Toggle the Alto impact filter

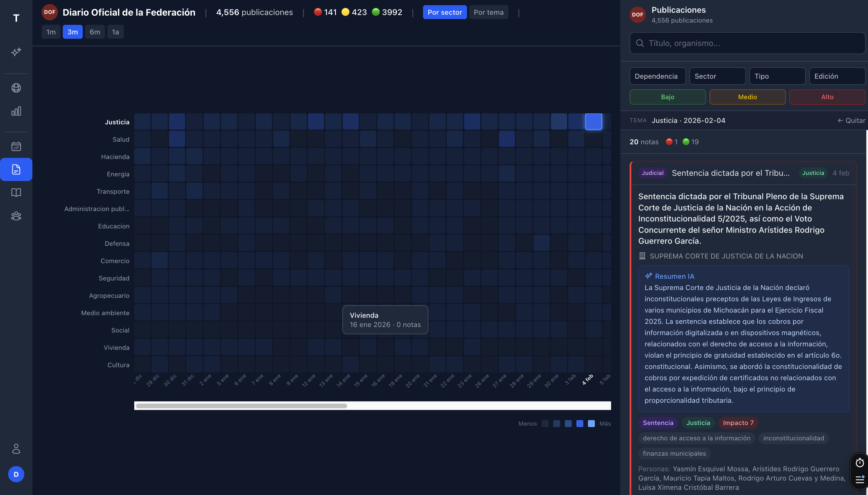tap(827, 97)
